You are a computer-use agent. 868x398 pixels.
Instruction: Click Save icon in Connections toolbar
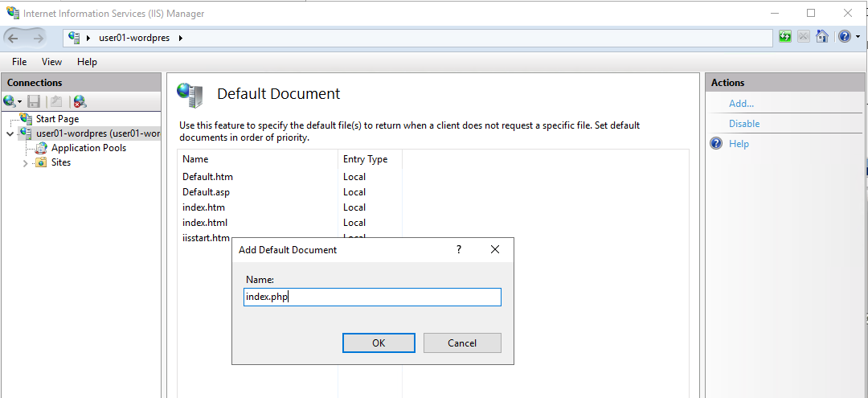point(34,101)
